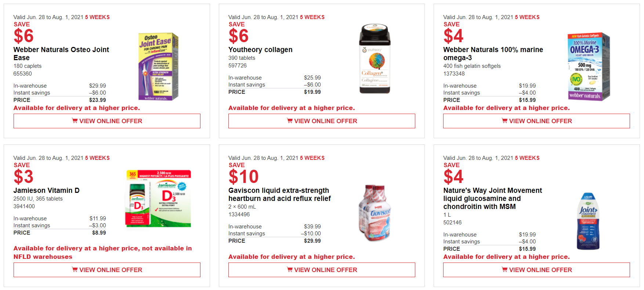The height and width of the screenshot is (290, 644).
Task: Click cart icon in Nature's Way offer button
Action: 504,269
